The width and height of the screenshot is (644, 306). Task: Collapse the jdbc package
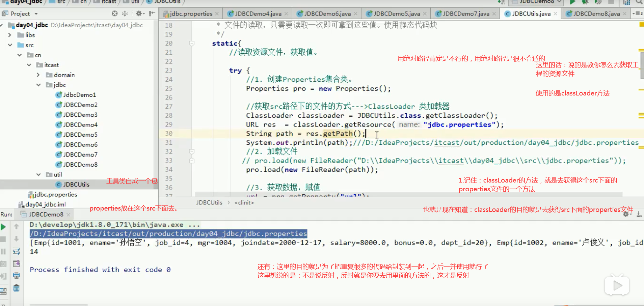(38, 85)
